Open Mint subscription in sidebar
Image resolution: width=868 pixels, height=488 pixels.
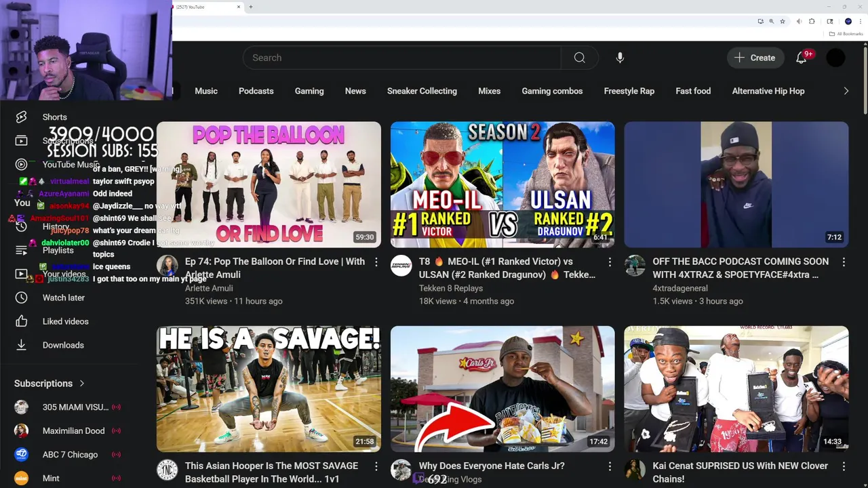pos(51,479)
